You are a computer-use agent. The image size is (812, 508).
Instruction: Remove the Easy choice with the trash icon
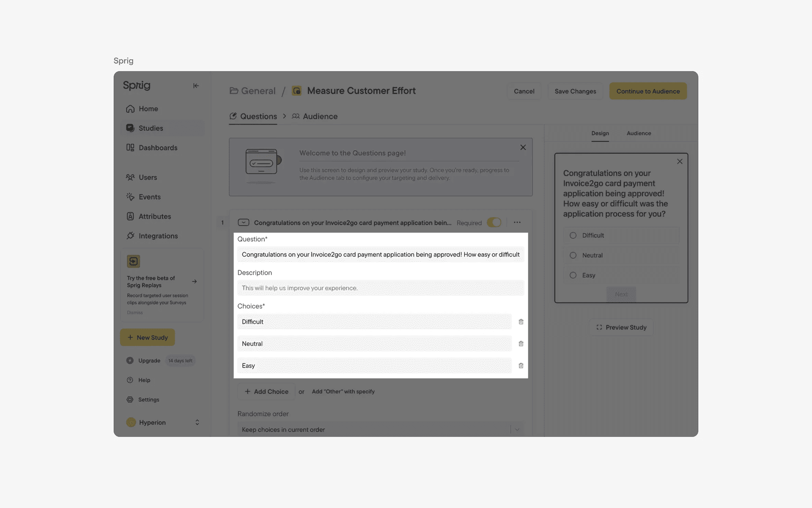(521, 366)
